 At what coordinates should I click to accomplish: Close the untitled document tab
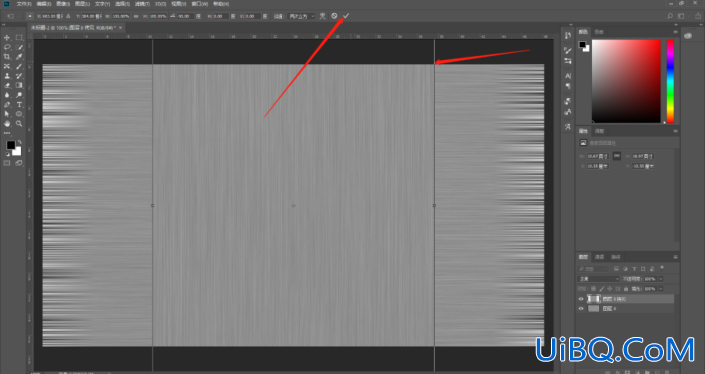pyautogui.click(x=120, y=28)
